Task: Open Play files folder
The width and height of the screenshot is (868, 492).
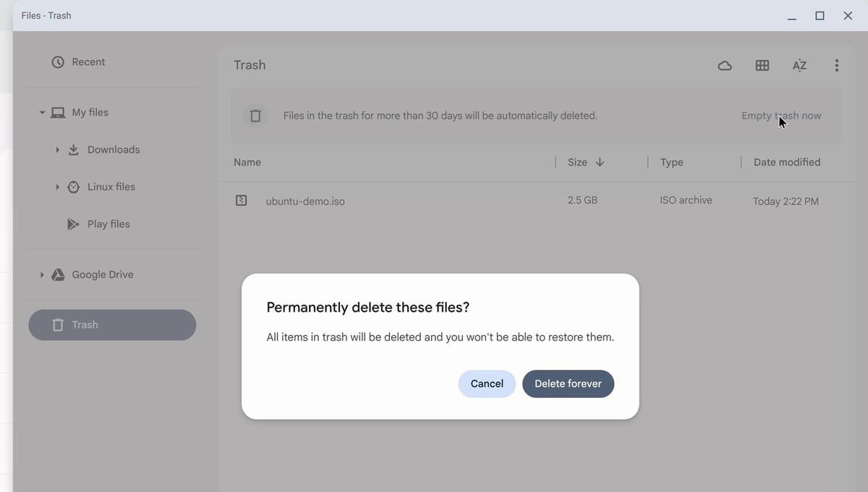Action: click(109, 224)
